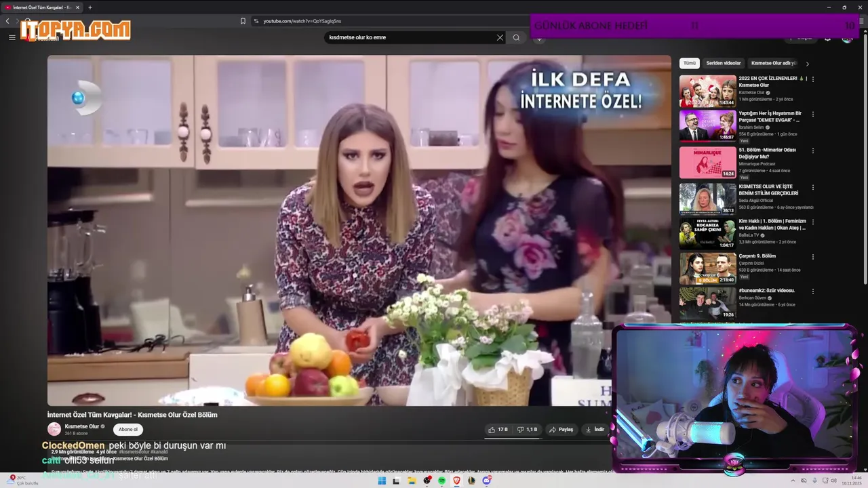
Task: Click the #buneamk2: özür videosu title
Action: (x=766, y=290)
